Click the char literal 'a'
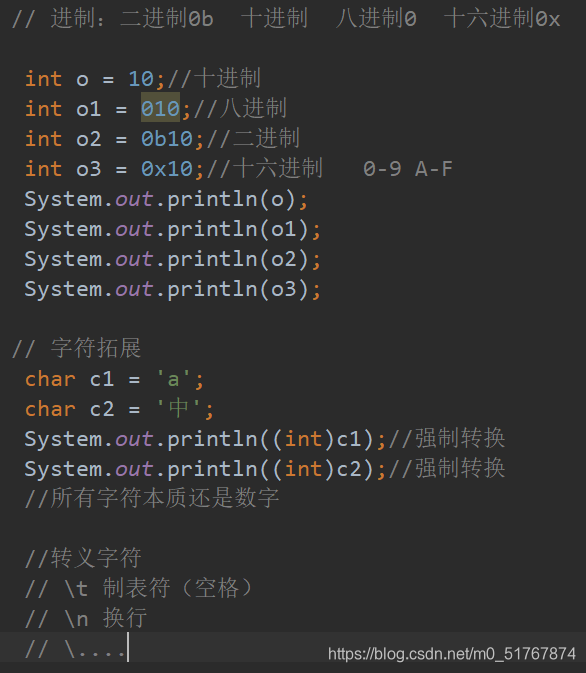This screenshot has height=673, width=586. point(173,379)
